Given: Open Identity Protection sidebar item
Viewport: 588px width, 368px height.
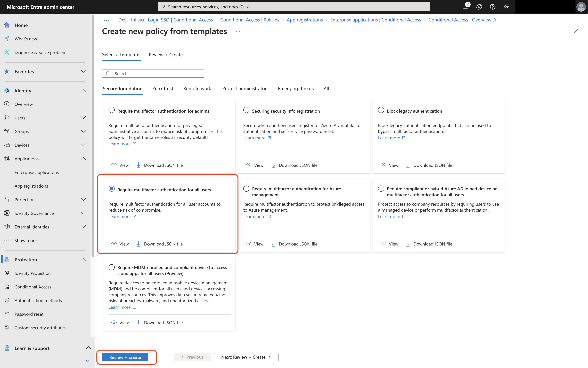Looking at the screenshot, I should click(x=32, y=273).
